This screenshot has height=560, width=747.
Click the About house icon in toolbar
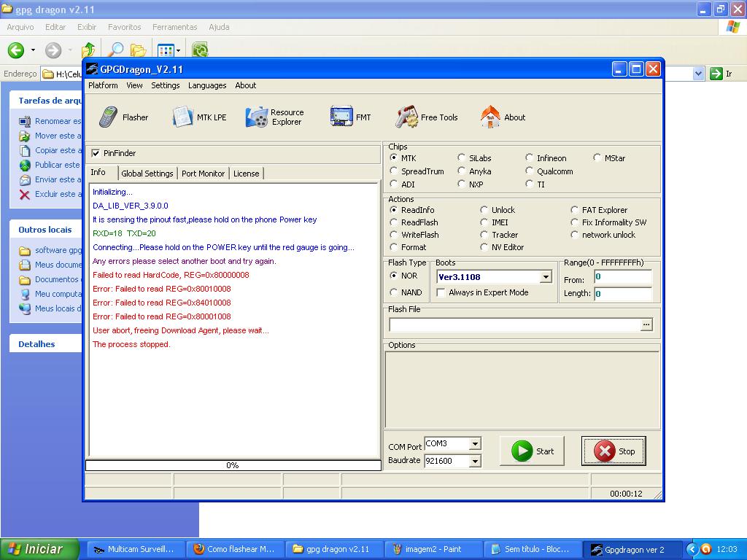click(490, 117)
